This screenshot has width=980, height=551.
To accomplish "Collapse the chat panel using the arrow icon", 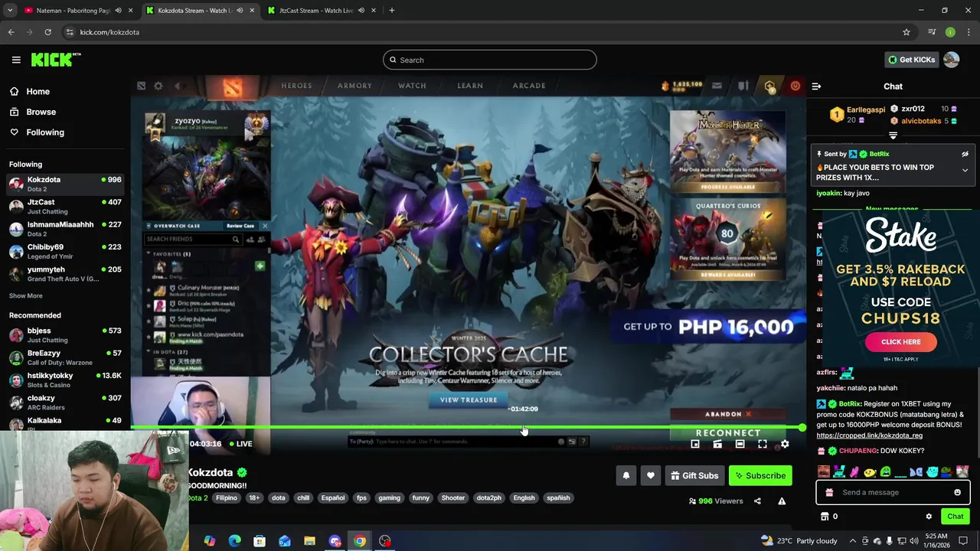I will pyautogui.click(x=816, y=86).
